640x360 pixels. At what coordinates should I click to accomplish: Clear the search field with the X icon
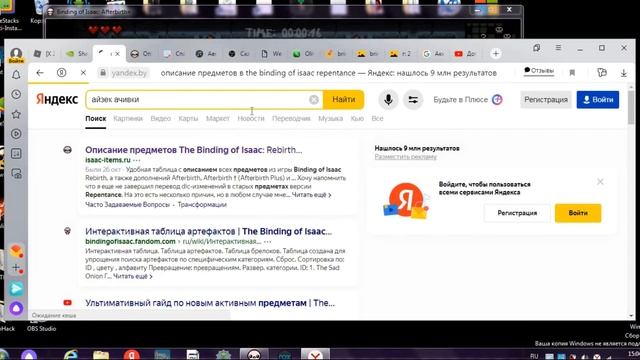tap(313, 100)
